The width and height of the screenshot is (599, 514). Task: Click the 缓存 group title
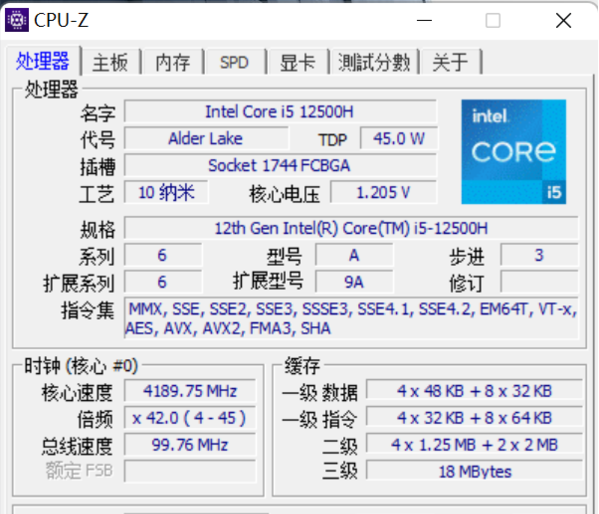click(302, 366)
